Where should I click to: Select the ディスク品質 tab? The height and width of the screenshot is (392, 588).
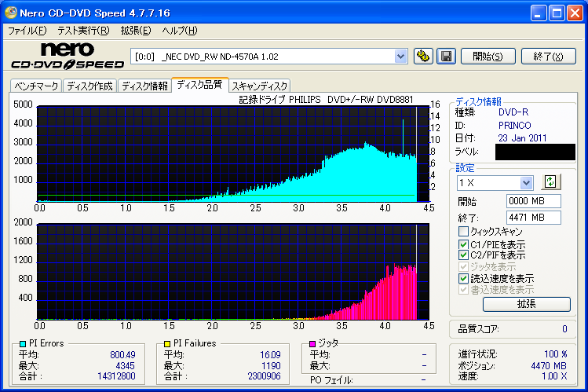(x=199, y=84)
